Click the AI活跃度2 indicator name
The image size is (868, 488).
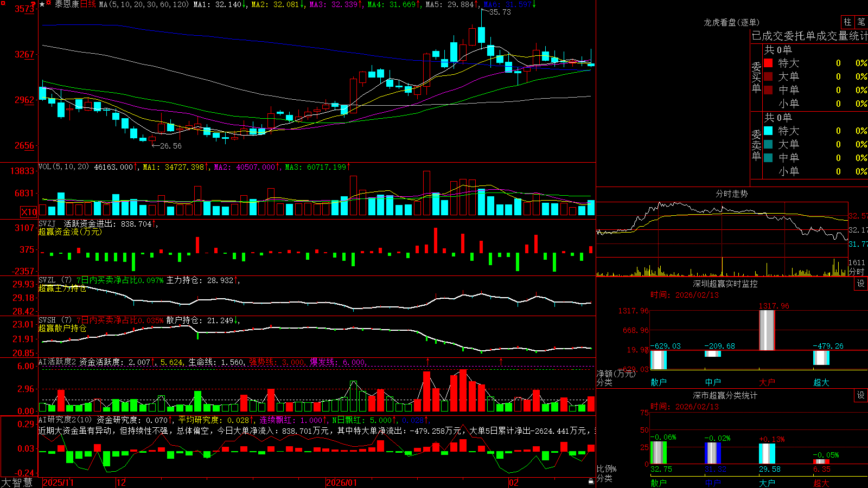[x=57, y=362]
